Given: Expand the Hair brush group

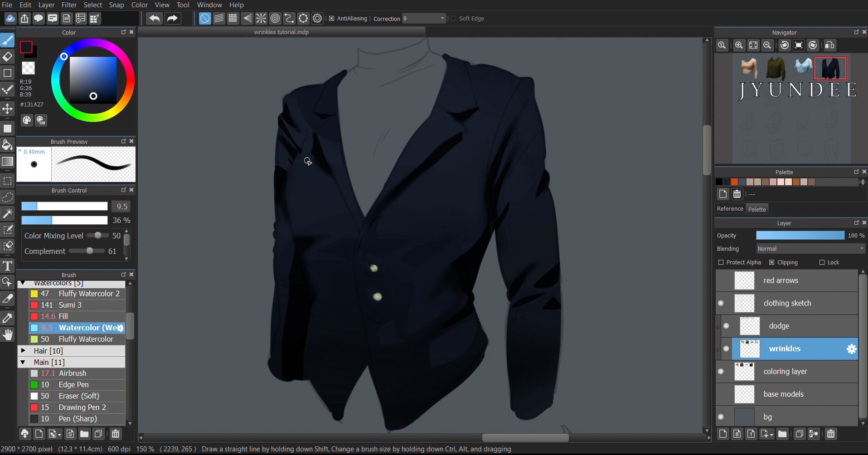Looking at the screenshot, I should point(23,351).
